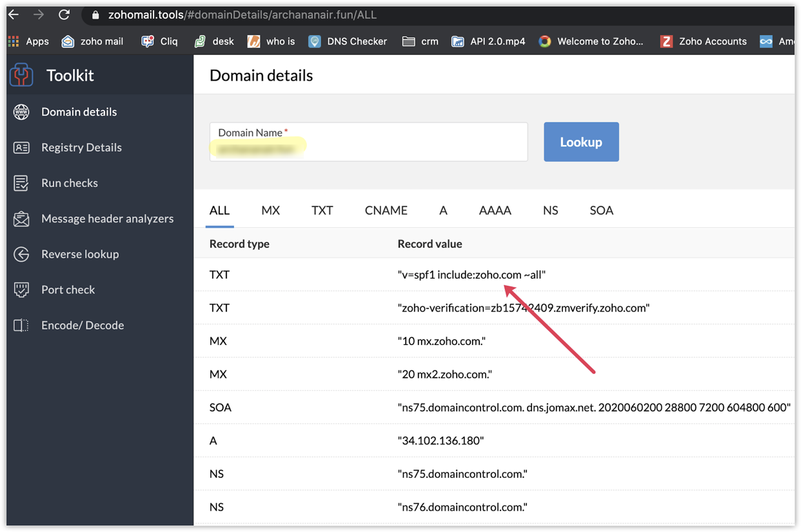Open the DNS Checker bookmark
801x532 pixels.
[x=348, y=41]
